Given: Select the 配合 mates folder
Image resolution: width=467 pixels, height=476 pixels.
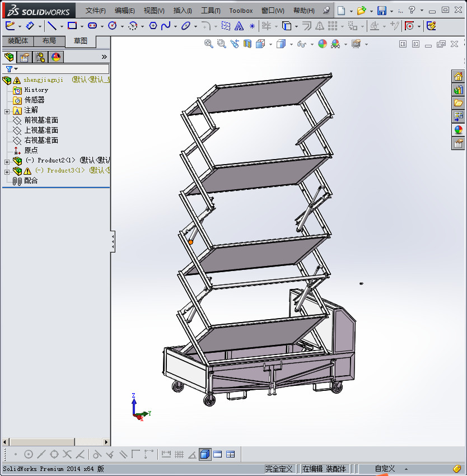Looking at the screenshot, I should pyautogui.click(x=31, y=181).
